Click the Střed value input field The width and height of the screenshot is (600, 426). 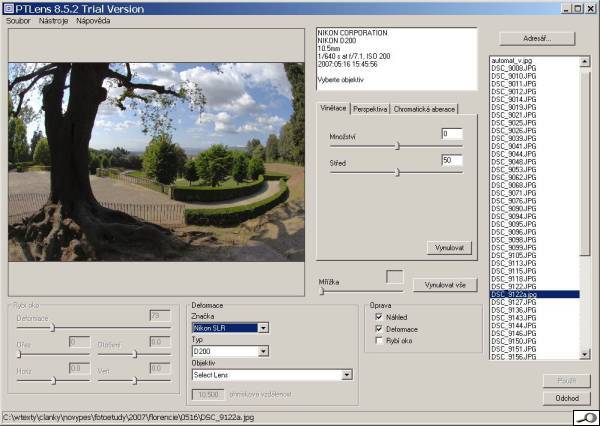[451, 160]
